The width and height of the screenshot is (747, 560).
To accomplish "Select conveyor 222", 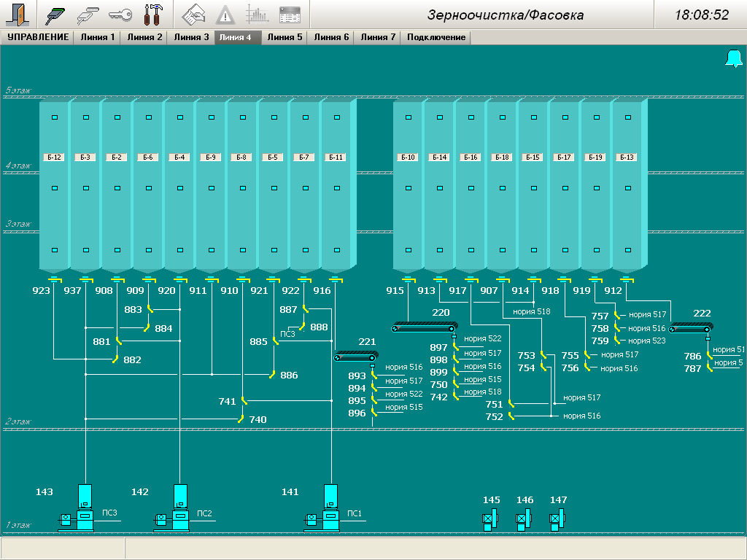I will (690, 327).
